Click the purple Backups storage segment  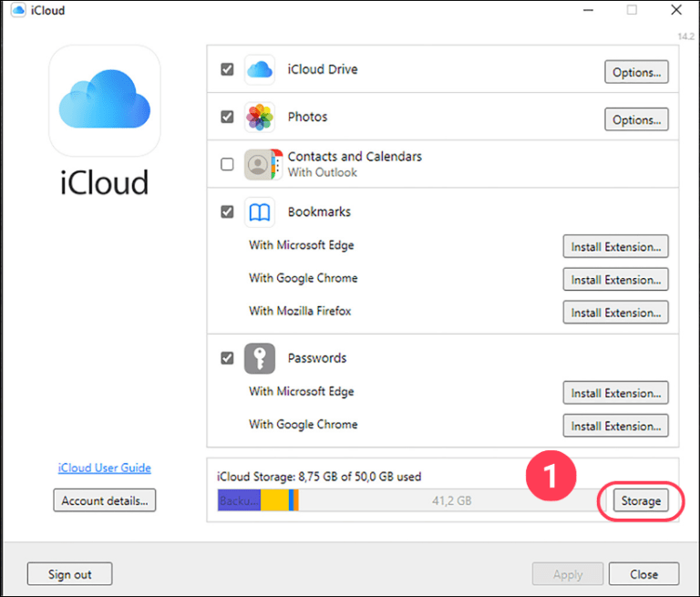click(240, 500)
